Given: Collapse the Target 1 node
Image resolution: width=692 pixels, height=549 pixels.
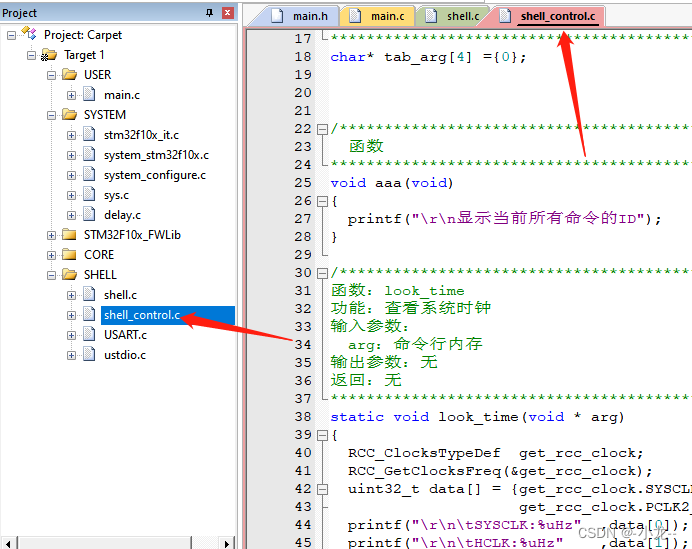Looking at the screenshot, I should pyautogui.click(x=31, y=55).
